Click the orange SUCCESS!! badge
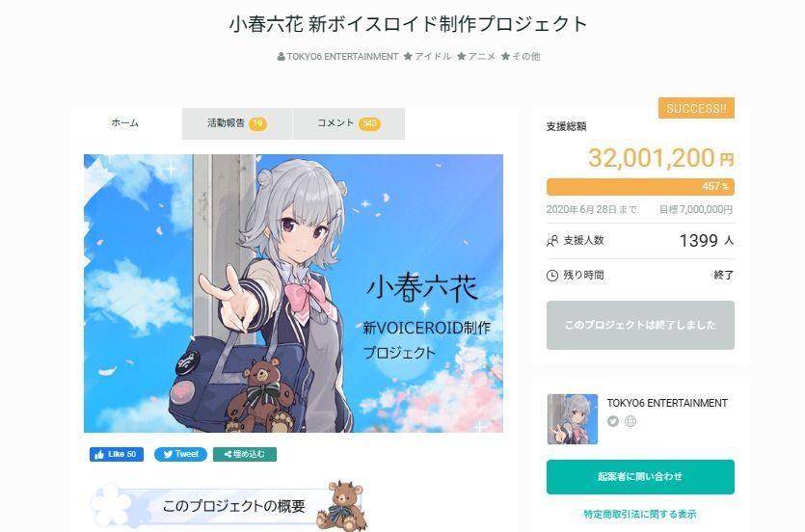805x532 pixels. pyautogui.click(x=696, y=108)
